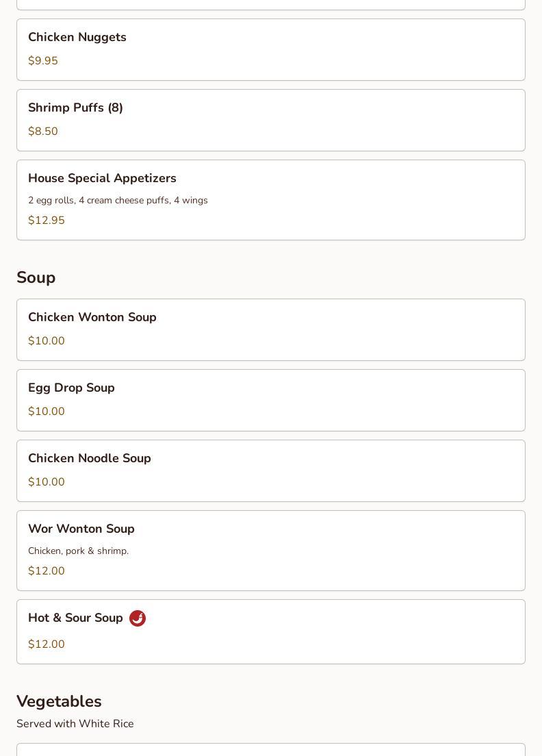
Task: Choose the Hot & Sour Soup title
Action: tap(75, 618)
